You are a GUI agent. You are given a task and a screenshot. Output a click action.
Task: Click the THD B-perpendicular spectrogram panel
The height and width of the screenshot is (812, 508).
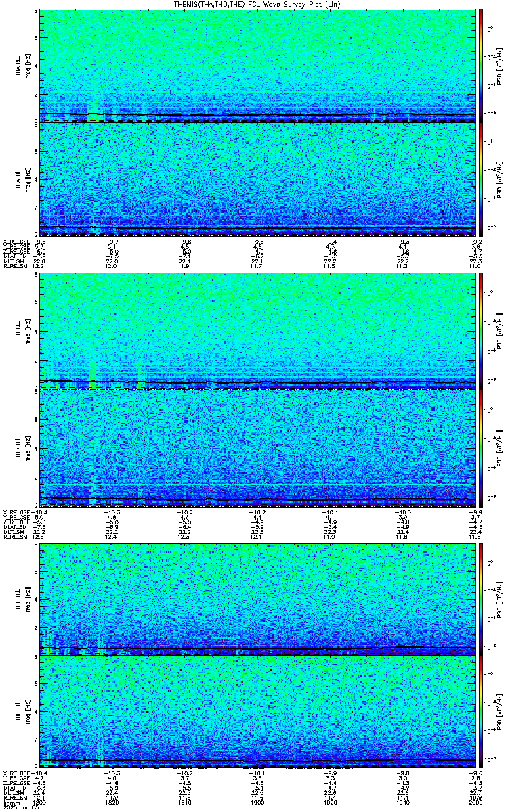258,332
